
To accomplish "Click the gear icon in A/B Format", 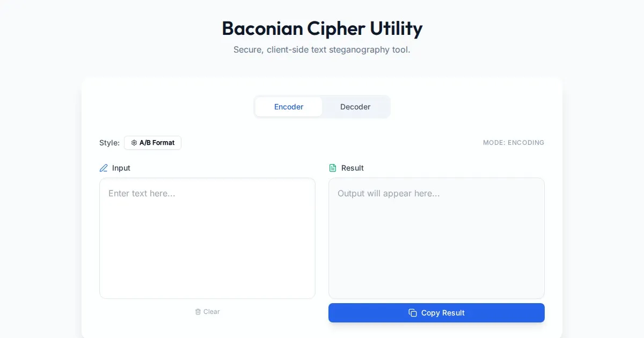I will point(134,143).
